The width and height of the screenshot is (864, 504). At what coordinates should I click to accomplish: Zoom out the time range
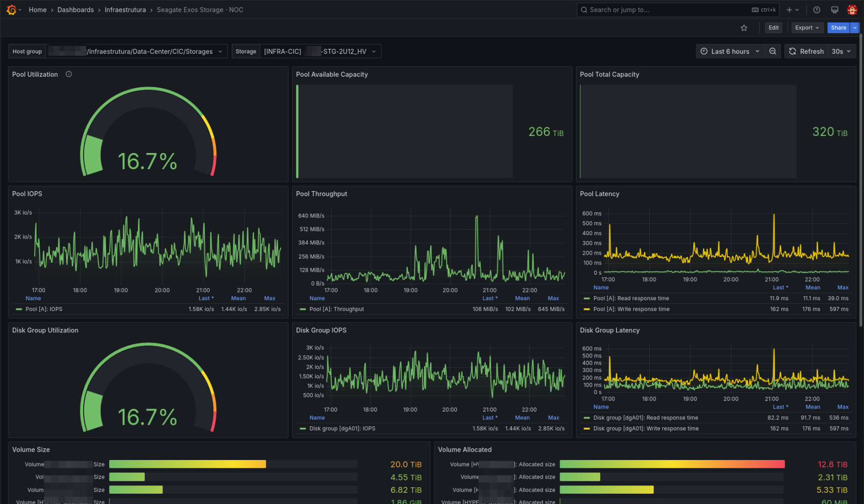pos(773,51)
